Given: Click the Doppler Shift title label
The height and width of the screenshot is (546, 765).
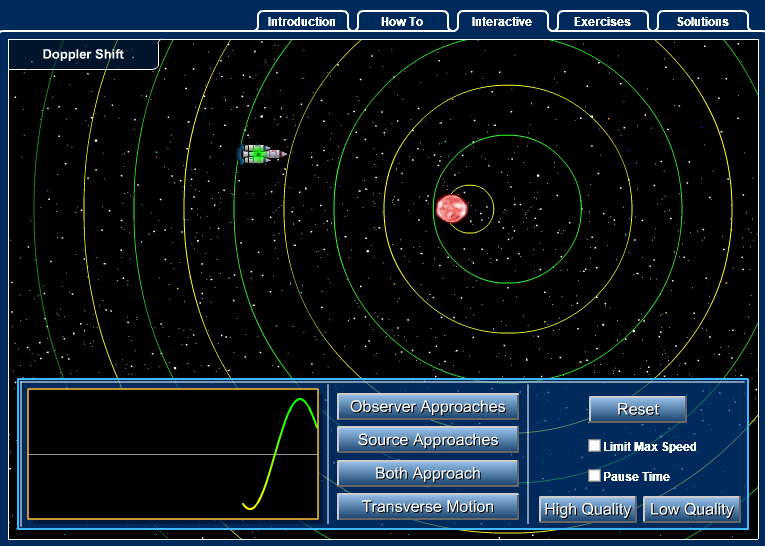Looking at the screenshot, I should click(x=83, y=54).
